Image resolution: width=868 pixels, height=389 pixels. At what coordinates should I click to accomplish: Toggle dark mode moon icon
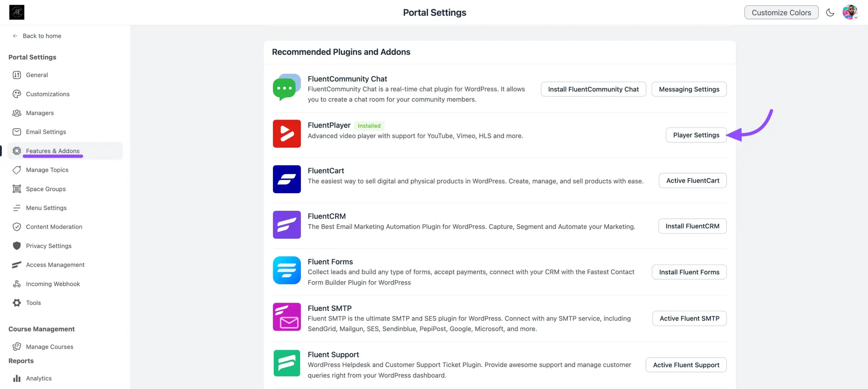point(830,13)
